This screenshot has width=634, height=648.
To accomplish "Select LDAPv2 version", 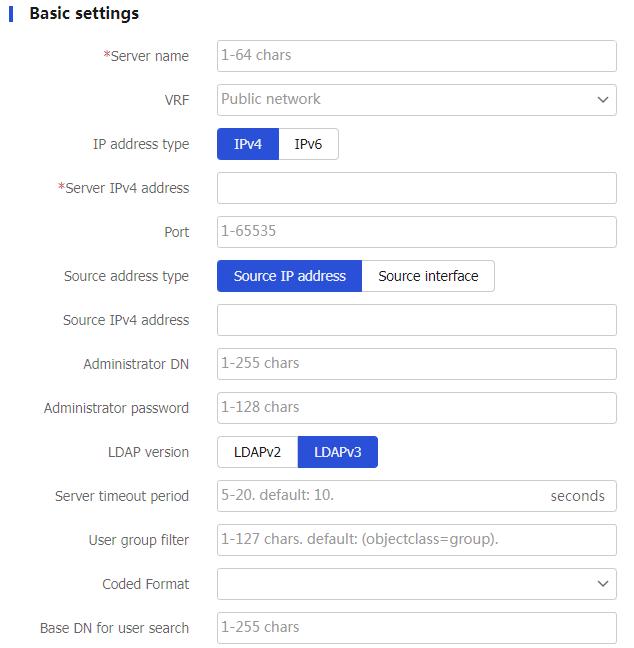I will [x=257, y=452].
